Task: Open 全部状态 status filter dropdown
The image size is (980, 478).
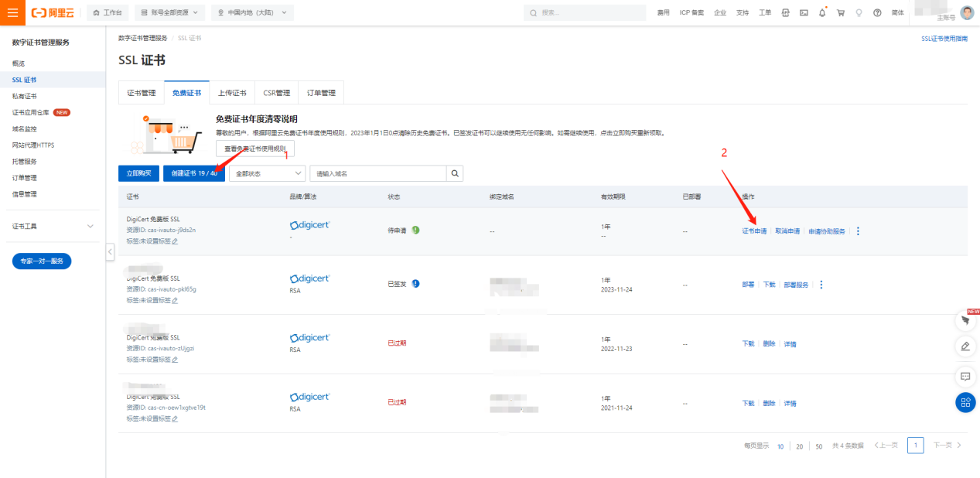Action: [265, 173]
